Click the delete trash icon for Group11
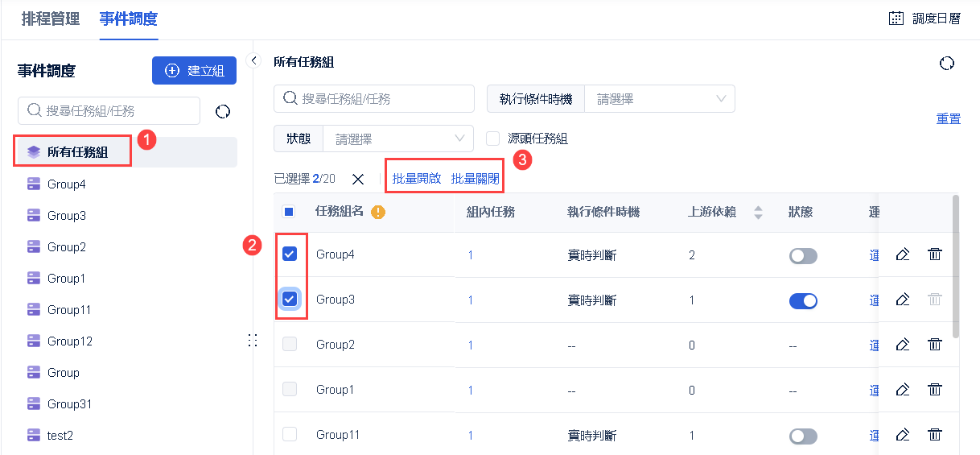 click(x=934, y=435)
